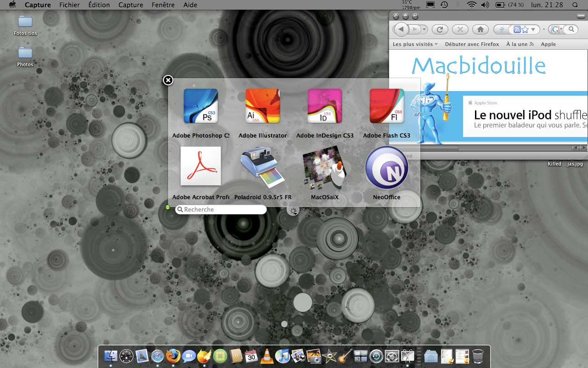588x368 pixels.
Task: Go to the Firefox home page
Action: tap(480, 29)
